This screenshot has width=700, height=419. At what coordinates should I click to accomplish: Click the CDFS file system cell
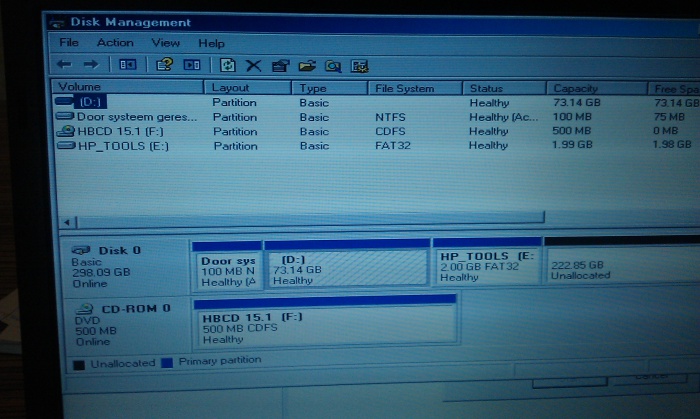click(390, 131)
